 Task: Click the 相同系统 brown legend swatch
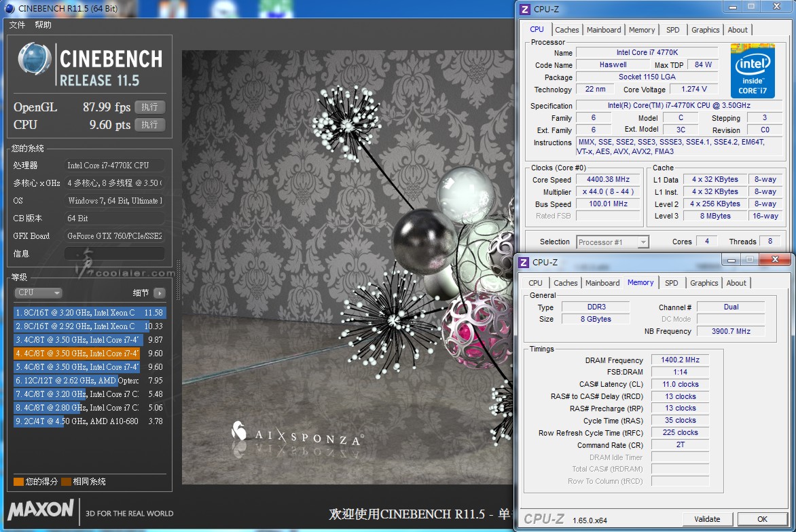66,482
